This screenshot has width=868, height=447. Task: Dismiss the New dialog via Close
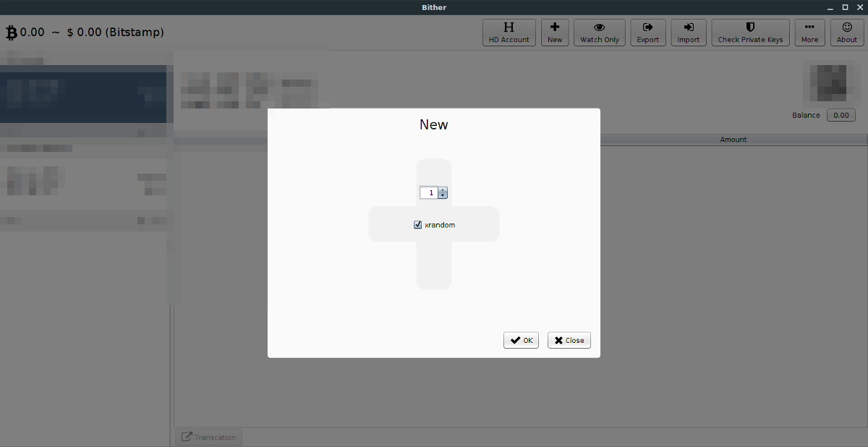pos(569,340)
